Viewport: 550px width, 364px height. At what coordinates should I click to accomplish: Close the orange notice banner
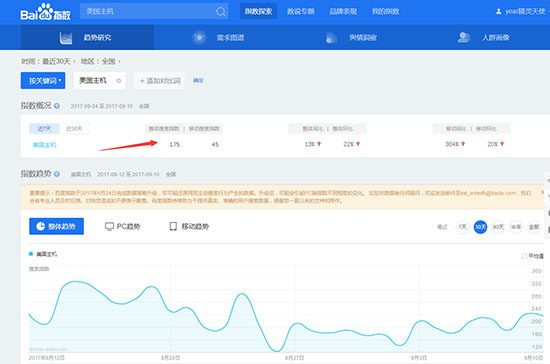point(542,192)
